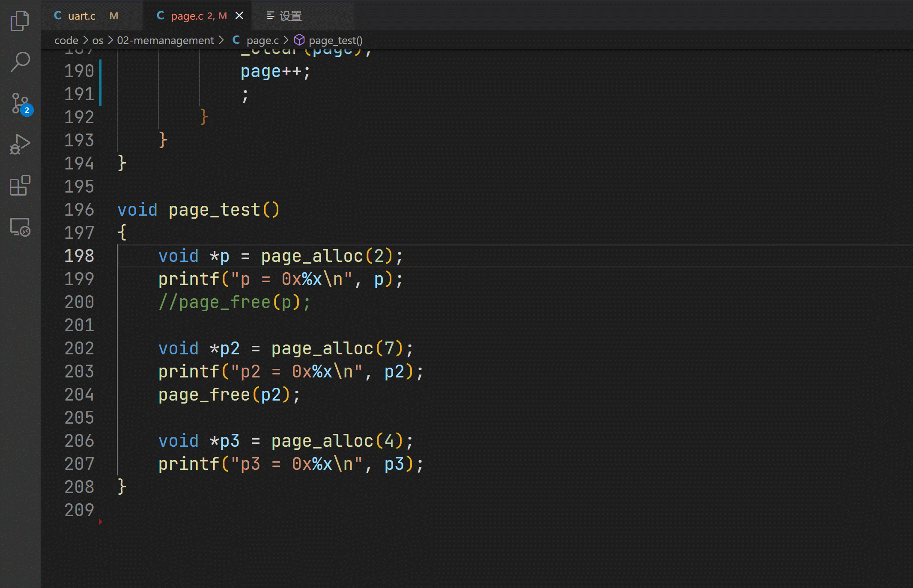Open the Search panel
The height and width of the screenshot is (588, 913).
tap(20, 61)
